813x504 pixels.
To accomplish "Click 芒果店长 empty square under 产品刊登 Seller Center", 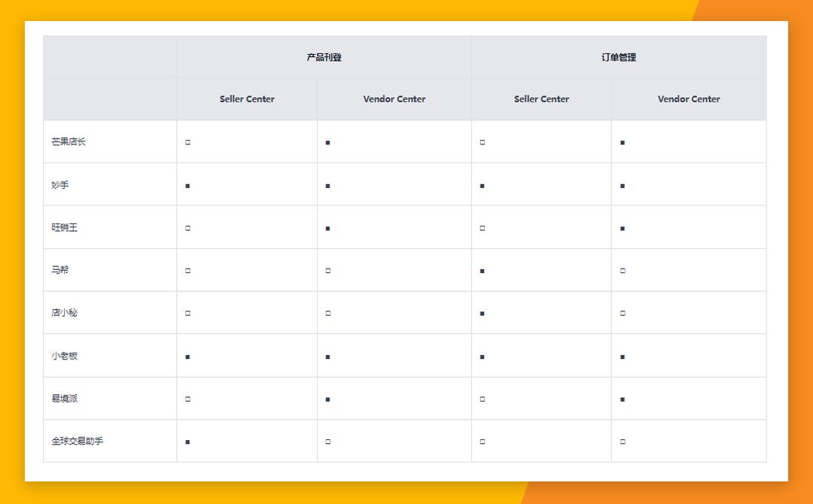I will pyautogui.click(x=187, y=142).
